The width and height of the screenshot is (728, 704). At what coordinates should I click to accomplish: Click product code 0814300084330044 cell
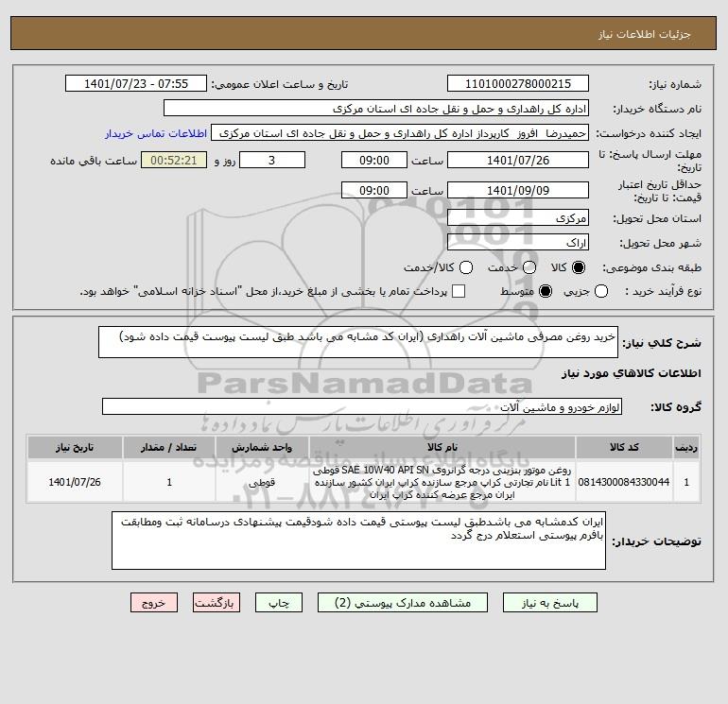[x=624, y=482]
